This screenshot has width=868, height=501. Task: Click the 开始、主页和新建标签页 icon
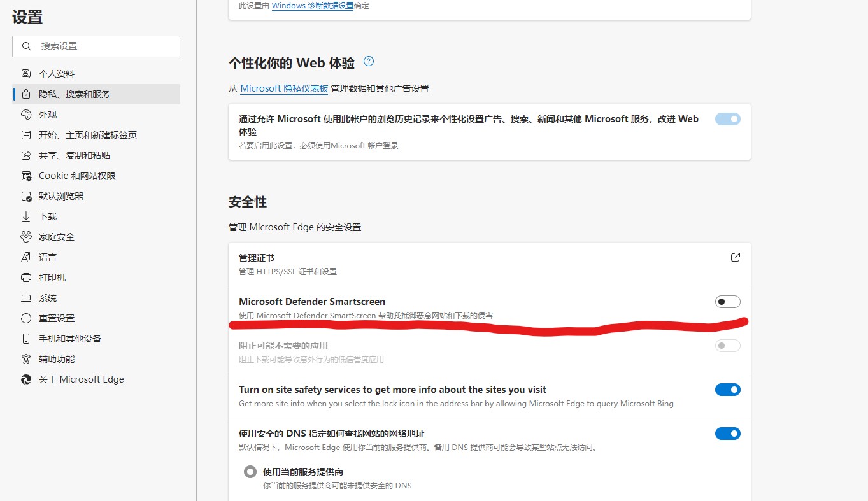(x=26, y=135)
